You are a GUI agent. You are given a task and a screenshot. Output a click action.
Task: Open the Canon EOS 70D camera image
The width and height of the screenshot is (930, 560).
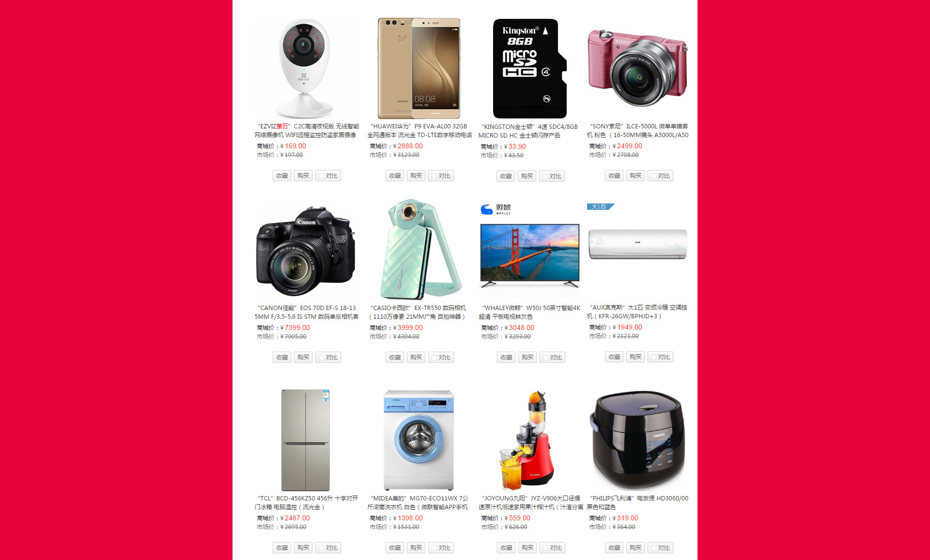(306, 250)
